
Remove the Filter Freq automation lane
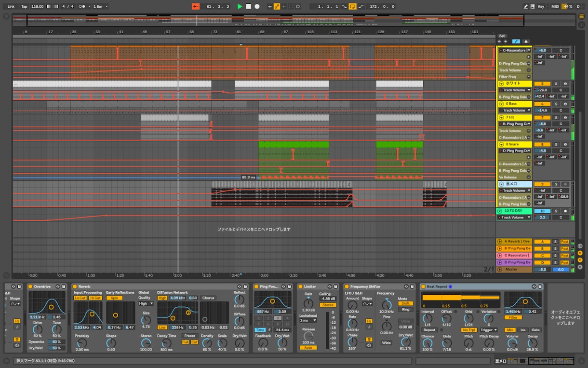pos(528,77)
